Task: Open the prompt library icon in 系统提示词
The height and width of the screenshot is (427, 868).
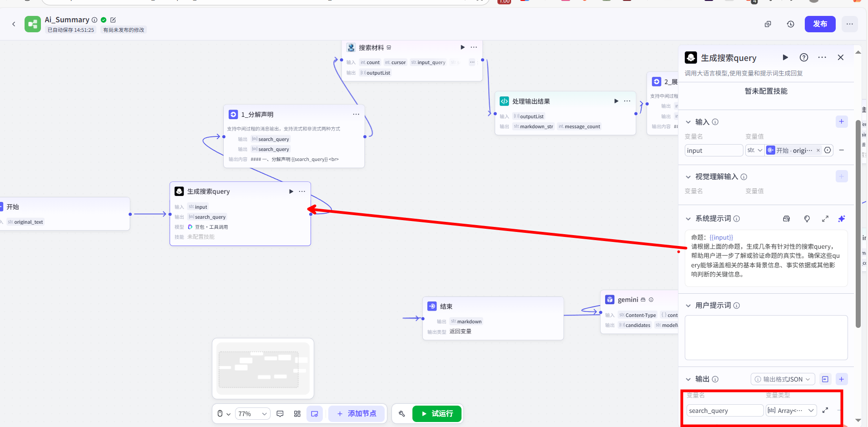Action: click(x=787, y=219)
